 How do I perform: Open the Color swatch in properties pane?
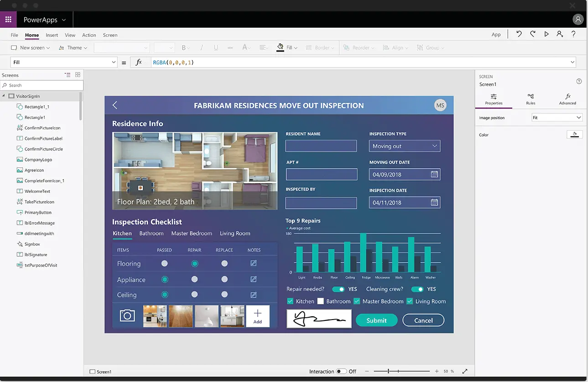pos(575,134)
